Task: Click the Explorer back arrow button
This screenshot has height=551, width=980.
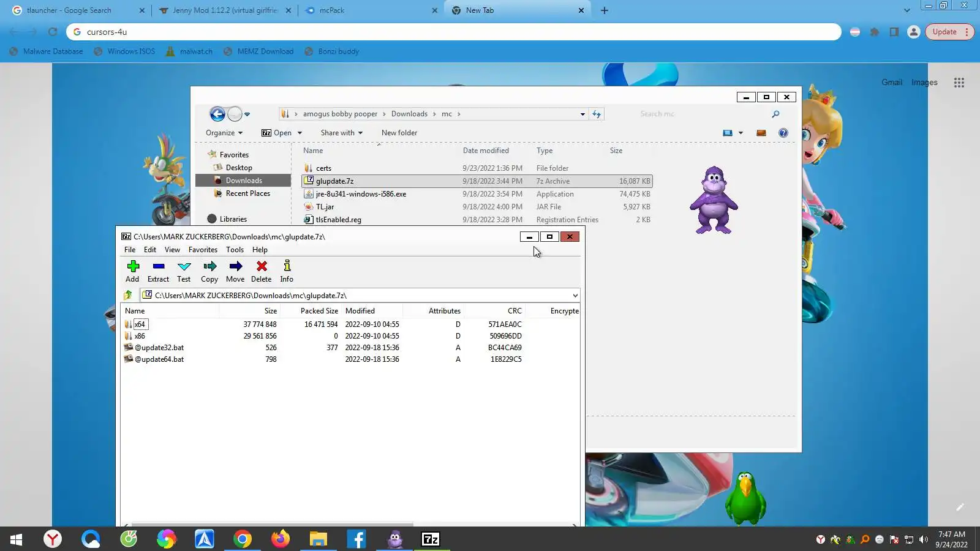Action: pos(217,114)
